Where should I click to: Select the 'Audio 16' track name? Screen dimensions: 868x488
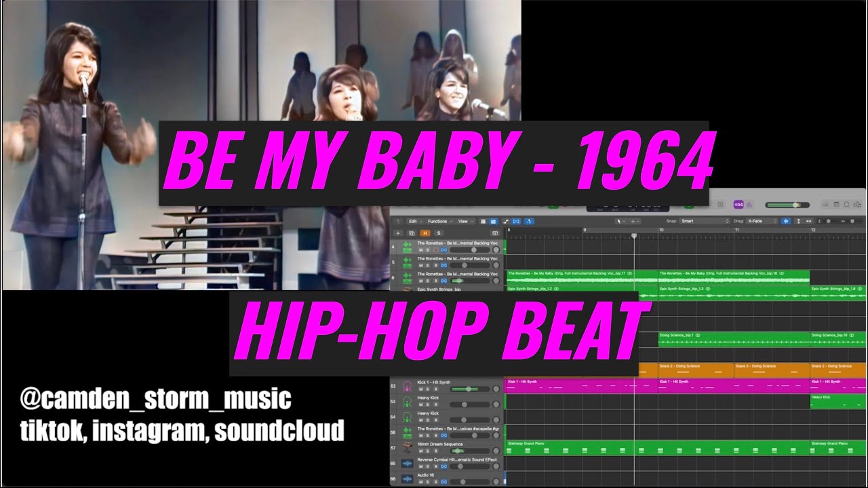coord(426,475)
